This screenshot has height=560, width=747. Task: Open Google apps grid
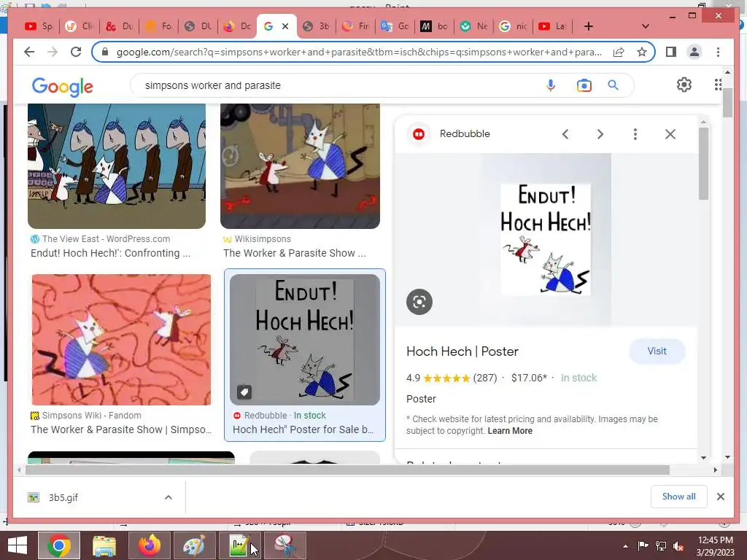point(718,85)
